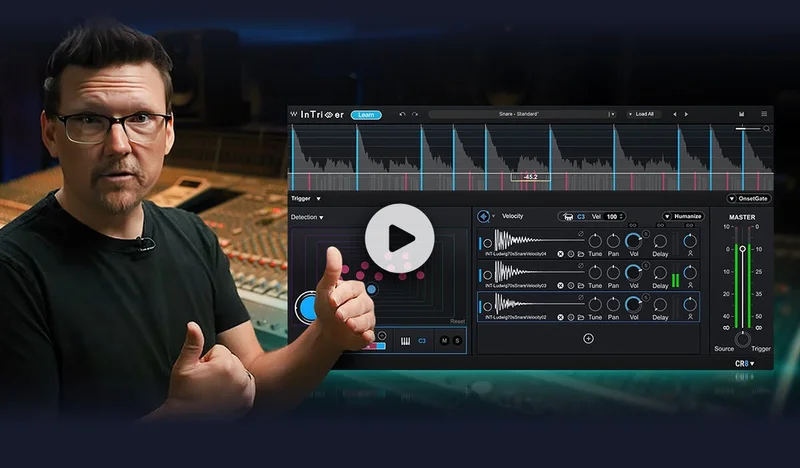Open folder icon for Velocity02 sample
This screenshot has width=800, height=468.
point(581,317)
